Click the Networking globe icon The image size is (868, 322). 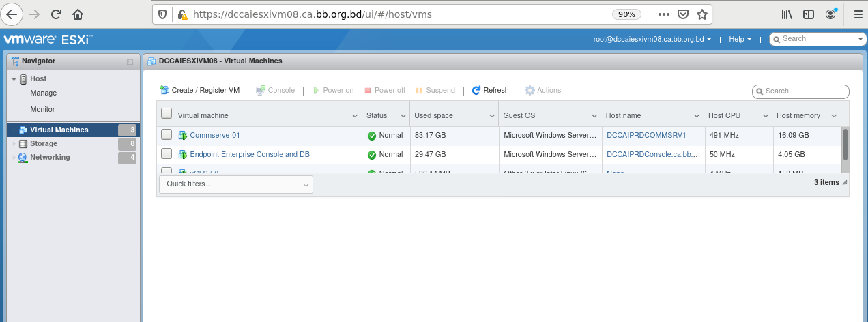[x=23, y=157]
